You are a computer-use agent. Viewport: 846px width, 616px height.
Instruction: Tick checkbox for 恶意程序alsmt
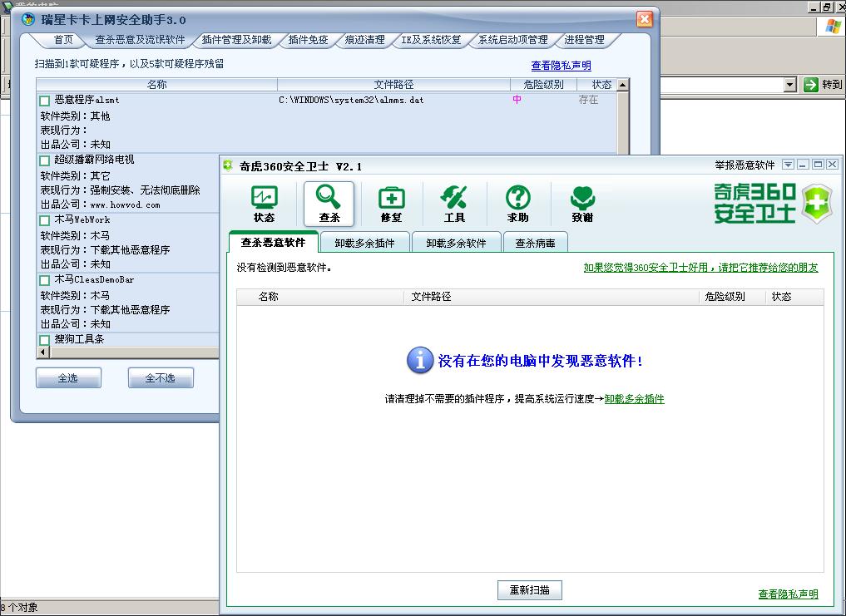point(45,101)
